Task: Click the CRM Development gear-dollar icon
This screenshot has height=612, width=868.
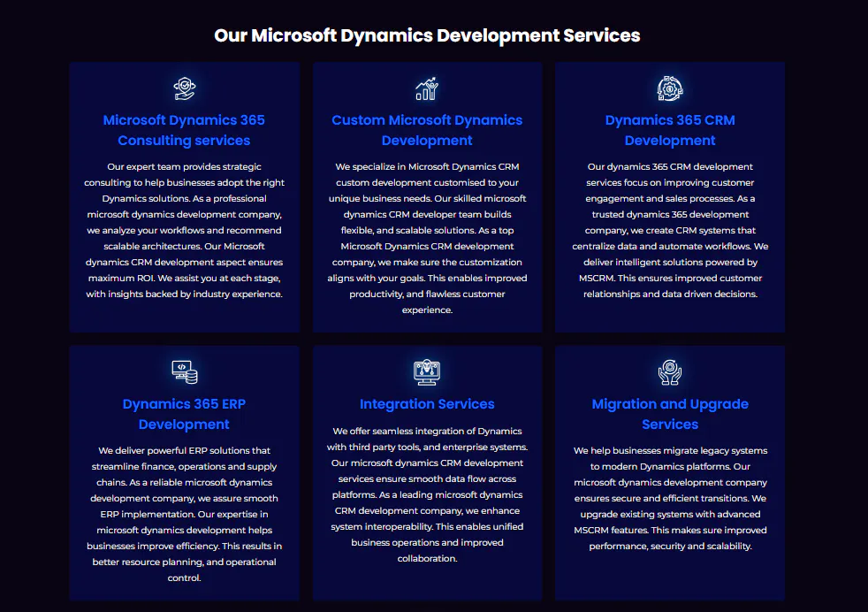Action: (670, 88)
